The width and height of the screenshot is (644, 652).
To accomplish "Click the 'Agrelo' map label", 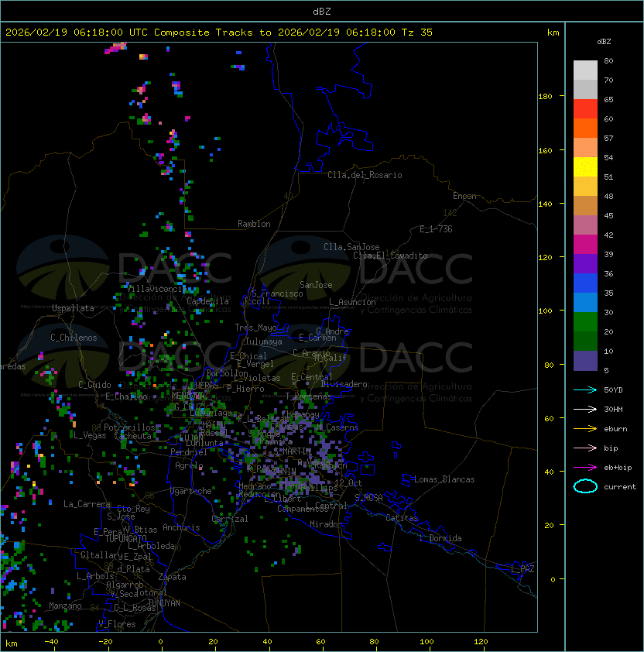I will point(189,465).
